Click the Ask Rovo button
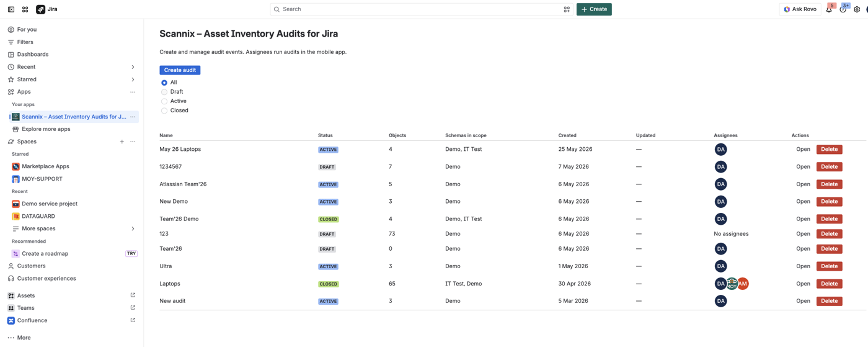This screenshot has width=868, height=347. tap(800, 9)
